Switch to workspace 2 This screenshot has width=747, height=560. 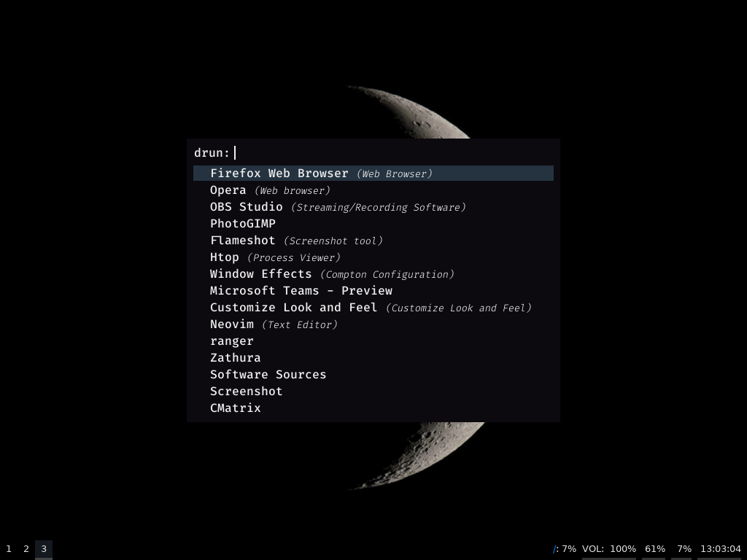tap(26, 549)
